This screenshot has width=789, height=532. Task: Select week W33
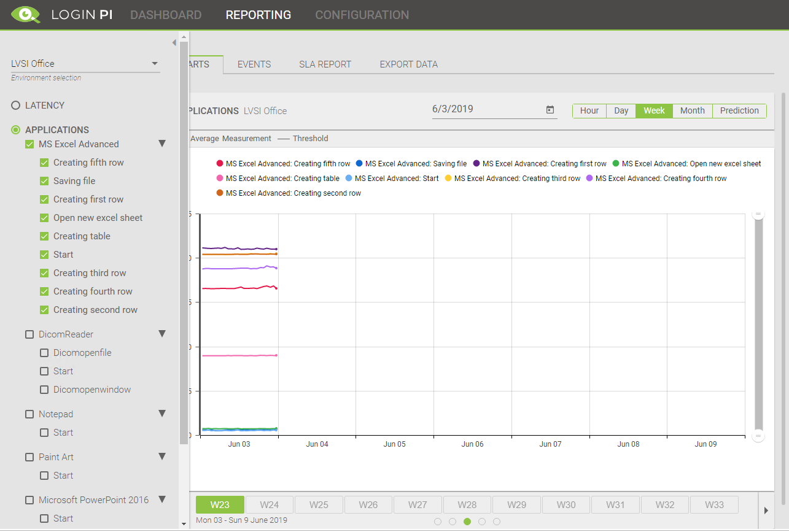click(714, 505)
